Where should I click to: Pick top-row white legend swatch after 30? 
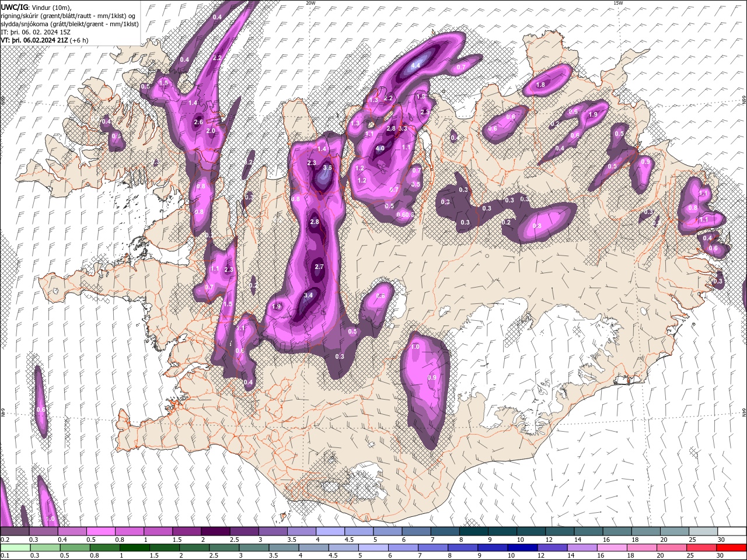(732, 531)
